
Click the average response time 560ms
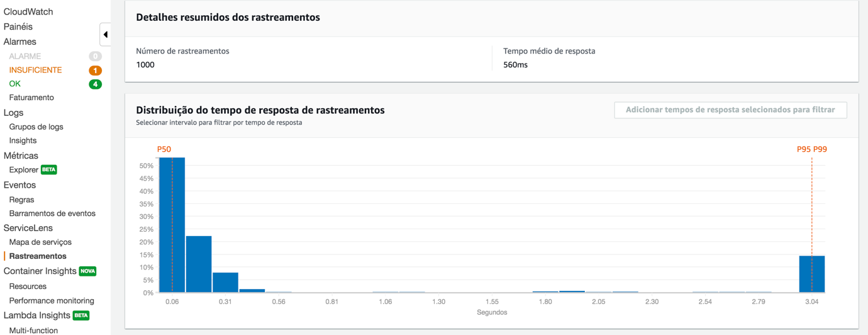tap(515, 65)
